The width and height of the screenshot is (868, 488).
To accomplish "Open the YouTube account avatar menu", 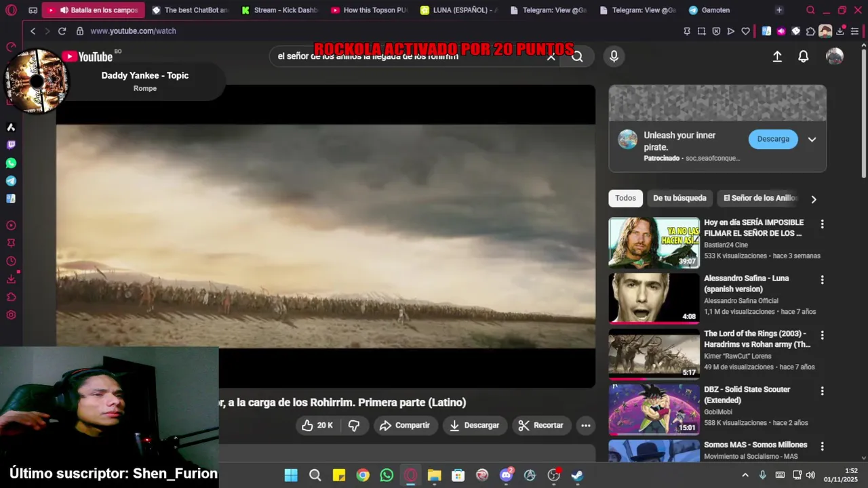I will tap(835, 56).
